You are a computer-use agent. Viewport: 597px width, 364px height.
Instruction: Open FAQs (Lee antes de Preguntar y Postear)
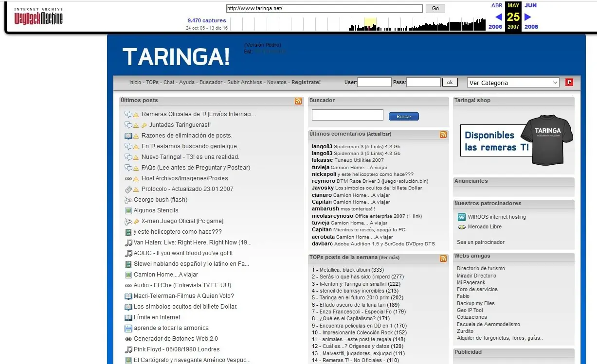pos(196,168)
